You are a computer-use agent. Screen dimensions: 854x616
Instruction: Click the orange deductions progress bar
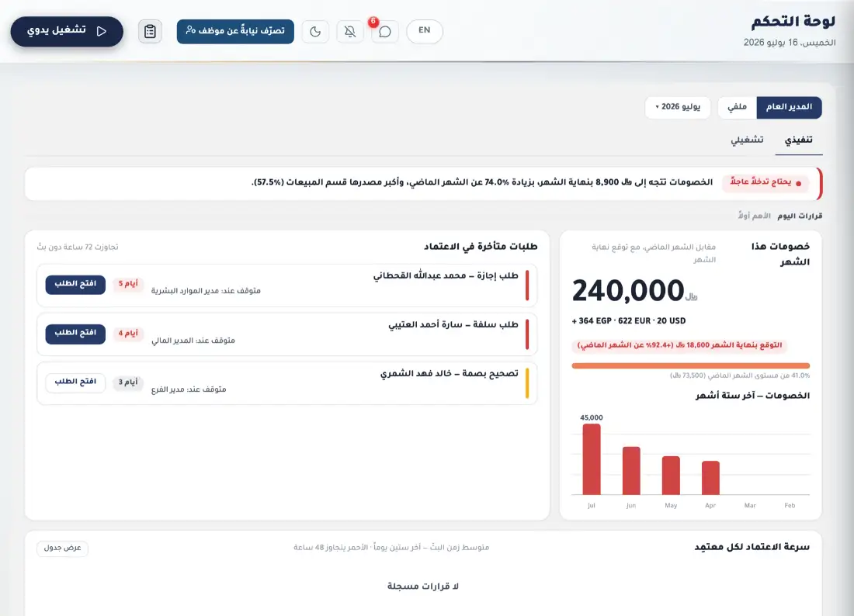pos(691,365)
